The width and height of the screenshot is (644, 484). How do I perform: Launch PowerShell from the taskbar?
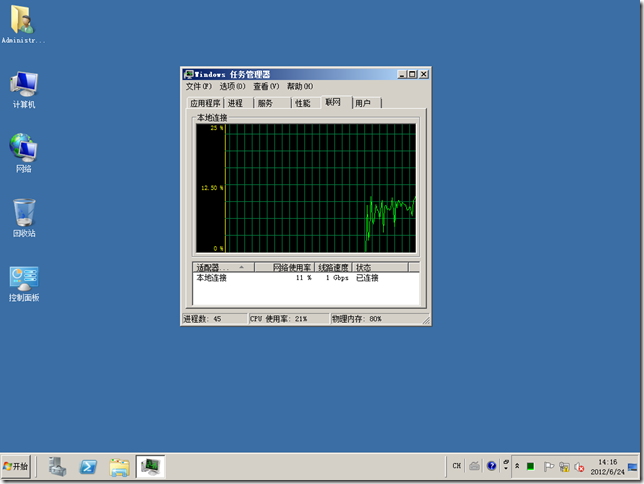(88, 467)
